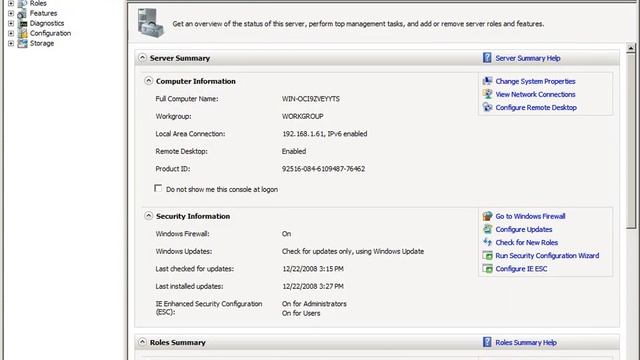Click computer name WIN-OCI9ZVEYYTS

[x=311, y=99]
